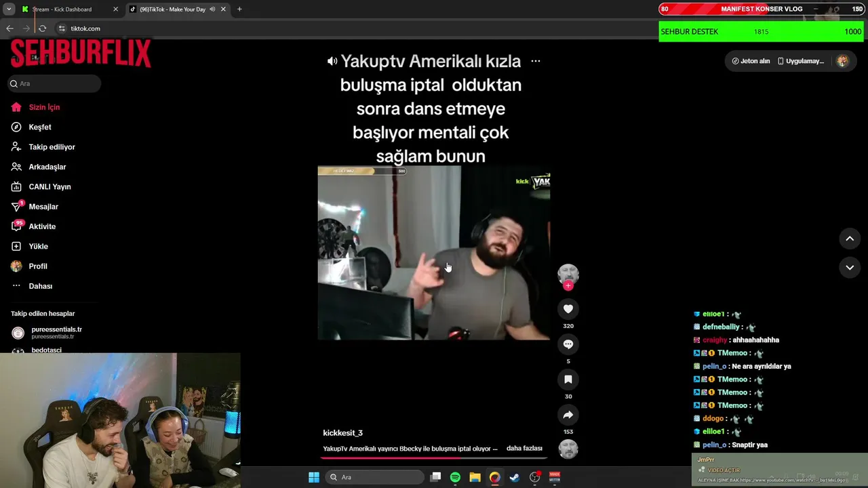Mute the TikTok tab via speaker icon
The width and height of the screenshot is (868, 488).
coord(212,9)
